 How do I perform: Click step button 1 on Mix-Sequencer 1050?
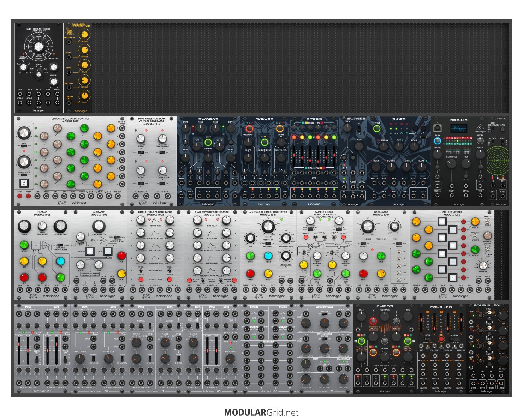[x=441, y=221]
